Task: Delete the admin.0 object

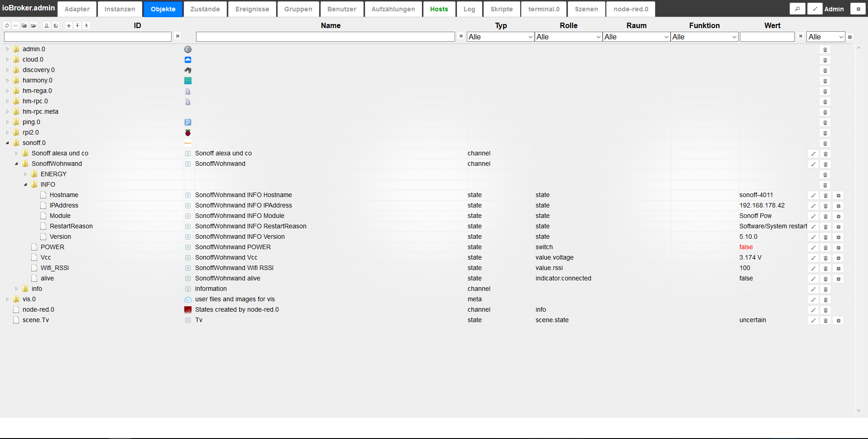Action: click(825, 50)
